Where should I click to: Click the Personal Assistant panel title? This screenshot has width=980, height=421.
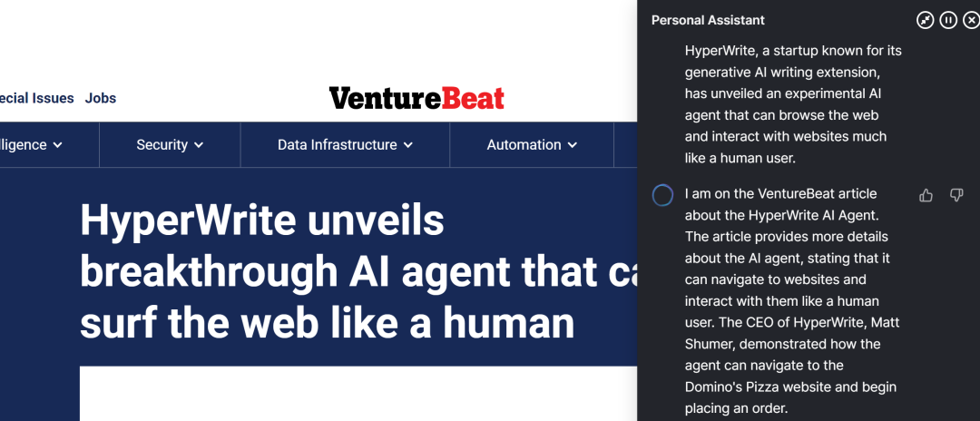[708, 20]
